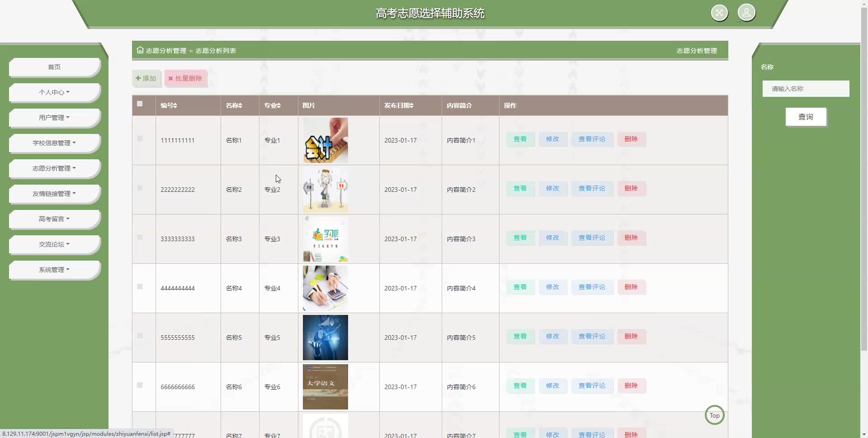Sort table by 名称 column
The width and height of the screenshot is (868, 438).
coord(234,105)
